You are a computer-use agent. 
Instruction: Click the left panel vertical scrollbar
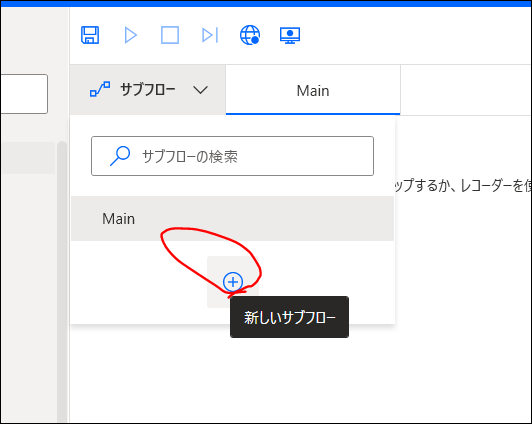click(x=62, y=282)
